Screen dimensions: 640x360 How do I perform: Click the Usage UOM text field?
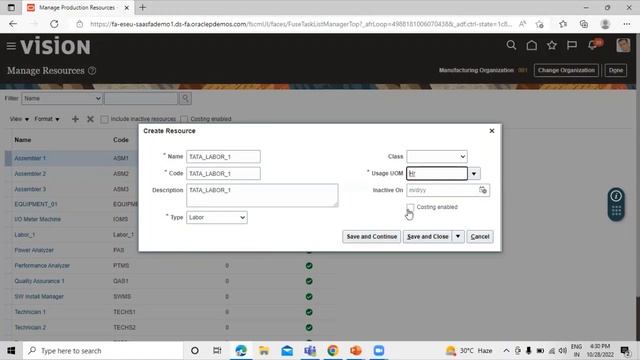pos(437,173)
